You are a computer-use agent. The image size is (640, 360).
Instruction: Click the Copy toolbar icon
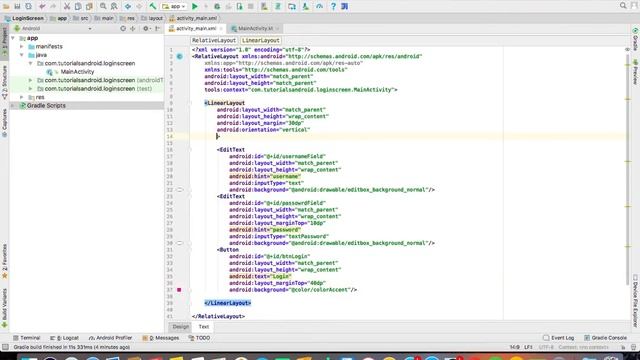coord(78,6)
